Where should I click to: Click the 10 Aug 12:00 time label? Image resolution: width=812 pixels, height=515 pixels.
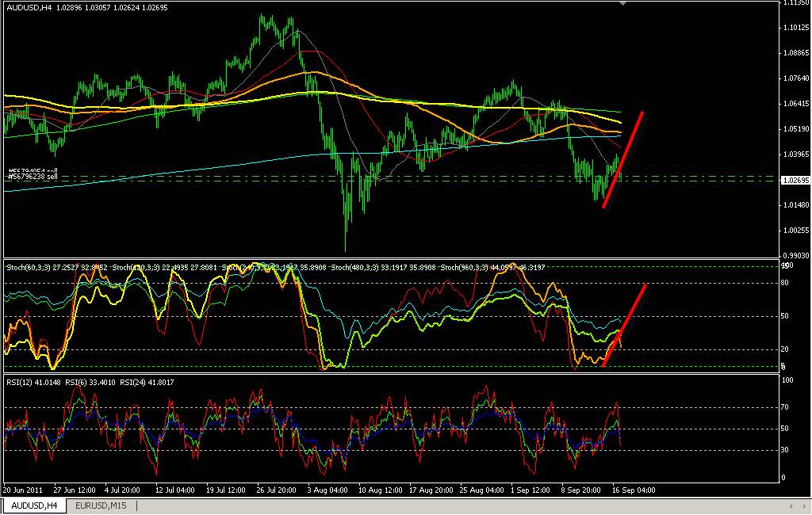[x=380, y=490]
